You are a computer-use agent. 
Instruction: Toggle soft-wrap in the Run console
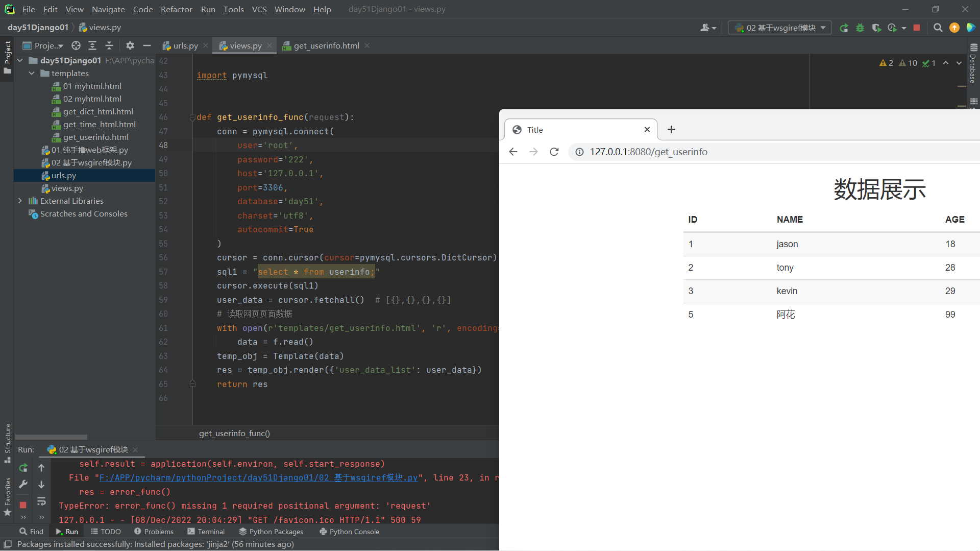click(41, 501)
